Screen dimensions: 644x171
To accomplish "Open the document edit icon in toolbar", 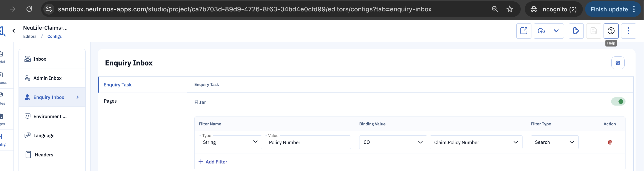I will tap(576, 31).
